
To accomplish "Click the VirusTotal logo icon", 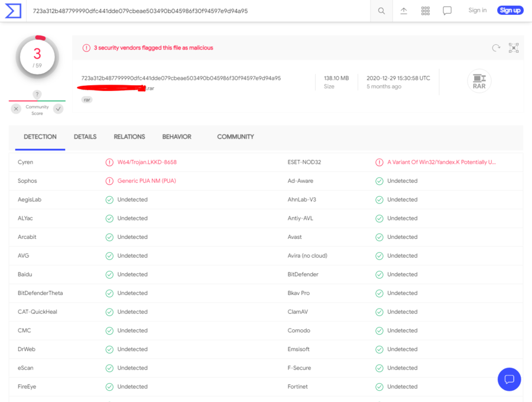I will [x=13, y=11].
